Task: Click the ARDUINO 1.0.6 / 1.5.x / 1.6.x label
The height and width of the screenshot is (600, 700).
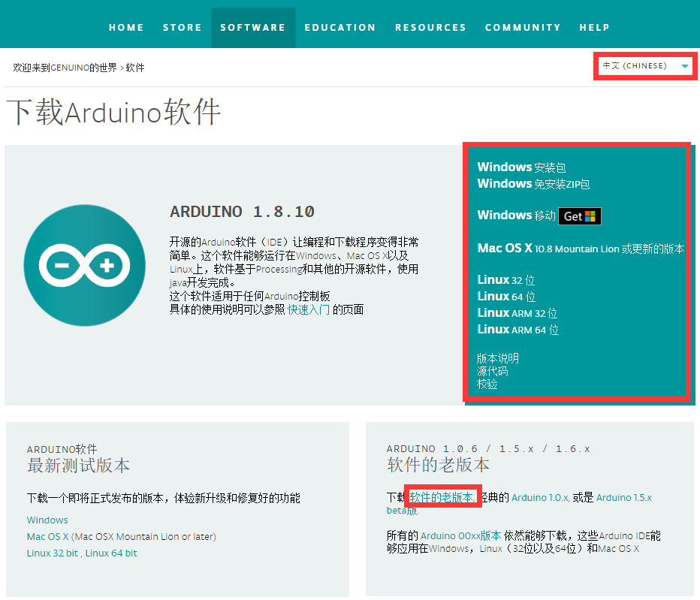Action: tap(488, 448)
